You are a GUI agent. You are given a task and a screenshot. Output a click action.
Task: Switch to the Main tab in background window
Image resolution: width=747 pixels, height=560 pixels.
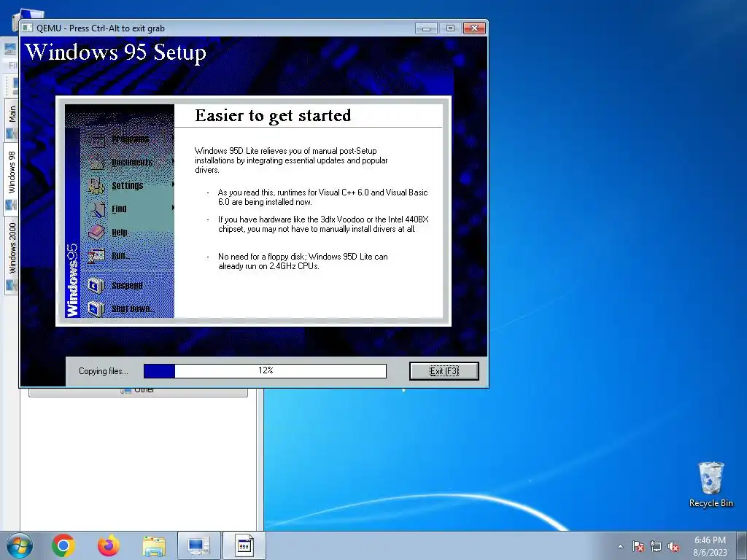(x=12, y=114)
